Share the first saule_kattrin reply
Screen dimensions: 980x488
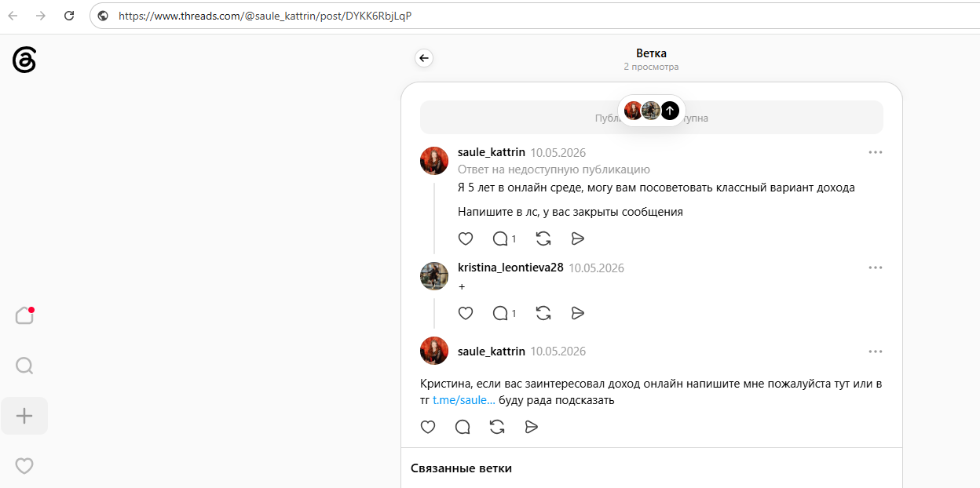pyautogui.click(x=578, y=239)
